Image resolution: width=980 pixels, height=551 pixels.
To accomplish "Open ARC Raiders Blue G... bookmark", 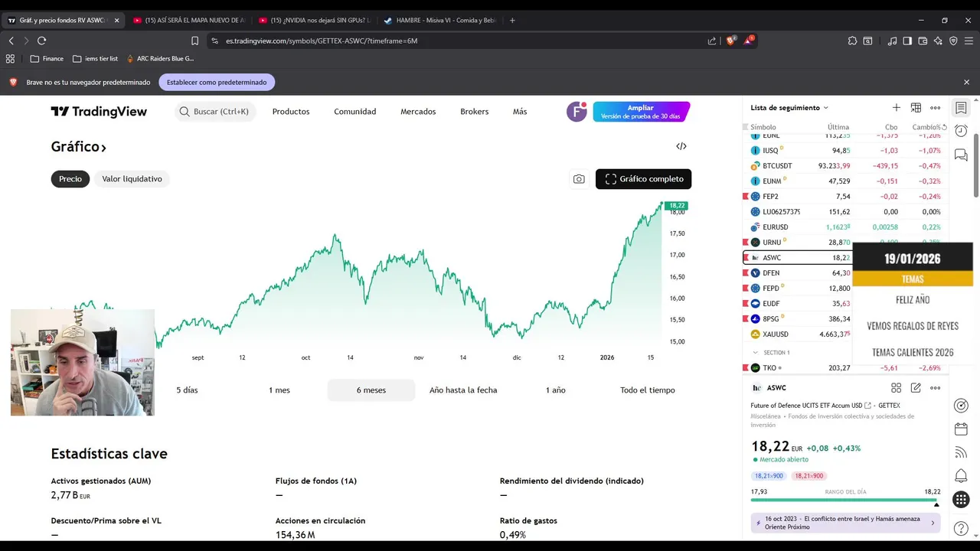I will pos(160,58).
